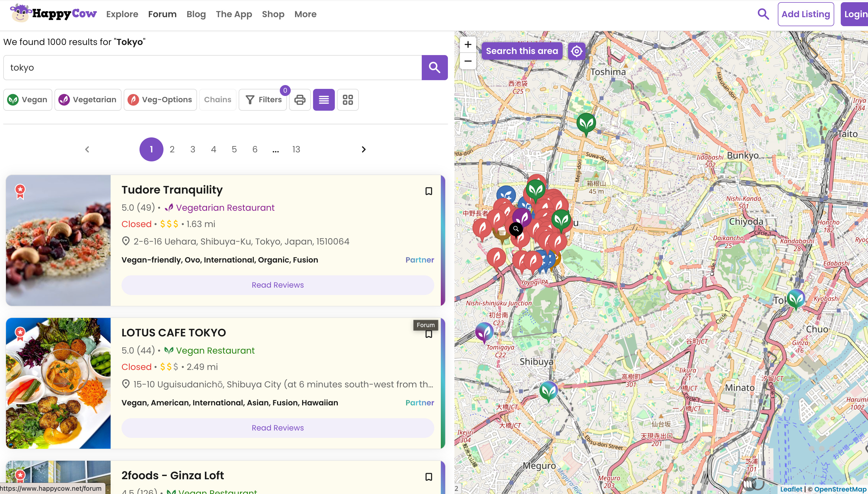Go to the Blog page

click(x=196, y=14)
